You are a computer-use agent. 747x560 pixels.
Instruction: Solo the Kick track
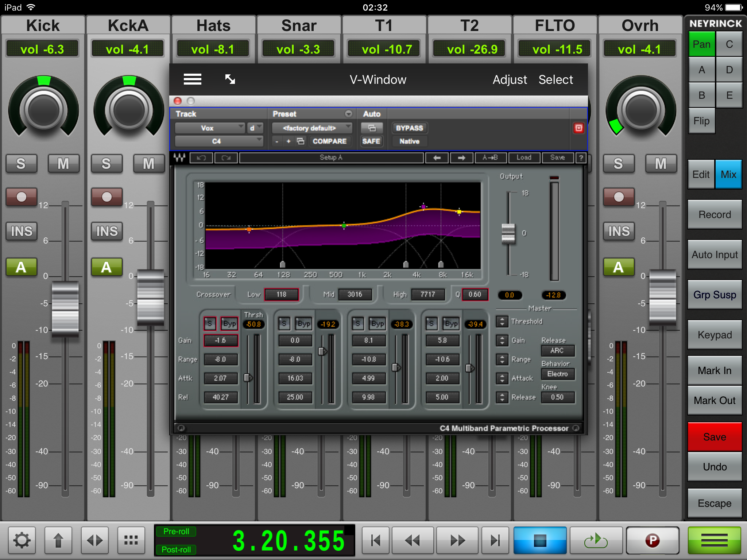(x=21, y=163)
